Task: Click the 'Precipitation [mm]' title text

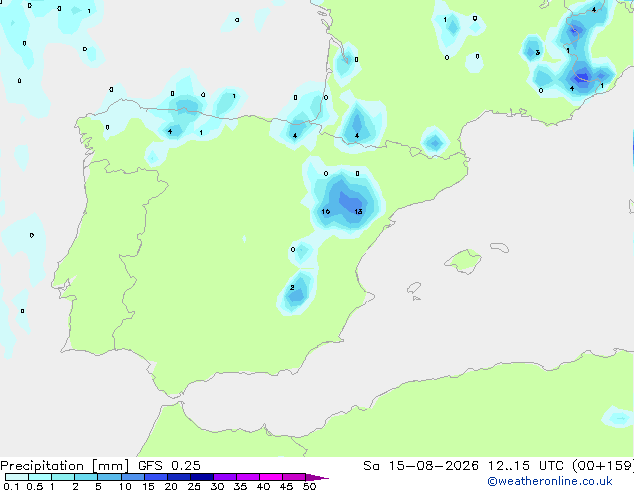Action: tap(64, 466)
